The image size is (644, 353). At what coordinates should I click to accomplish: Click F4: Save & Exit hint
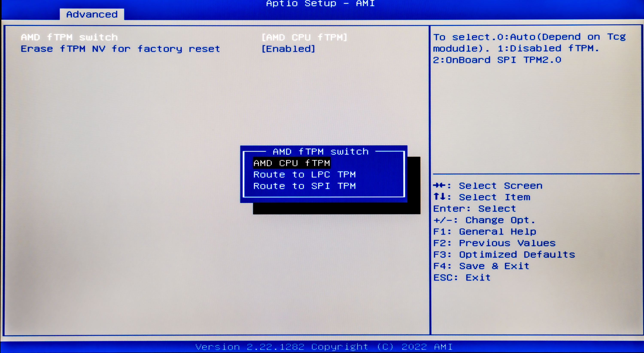coord(481,266)
